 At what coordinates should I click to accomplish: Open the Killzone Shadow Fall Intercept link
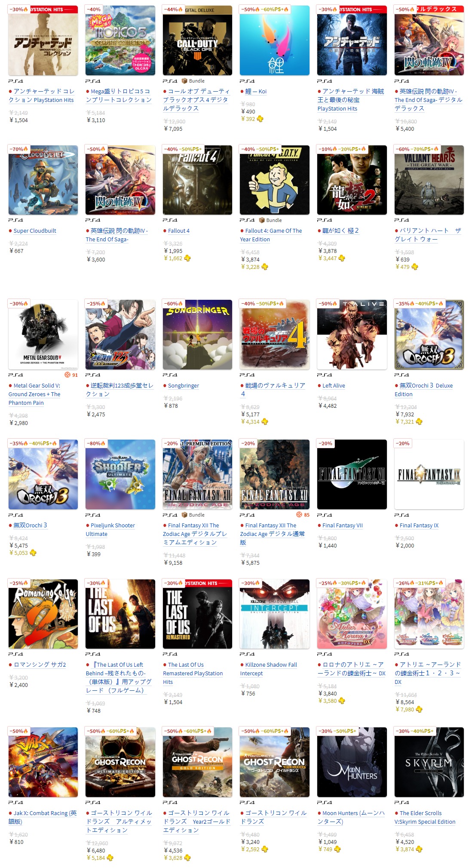[x=269, y=669]
